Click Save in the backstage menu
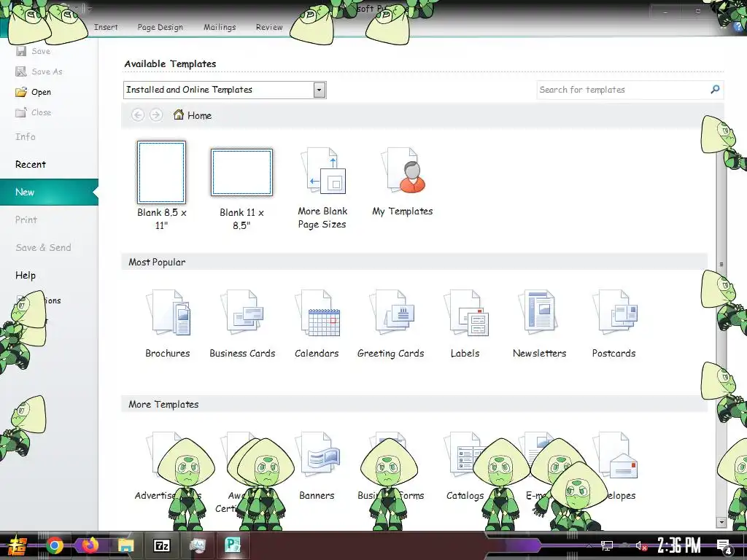 coord(34,51)
